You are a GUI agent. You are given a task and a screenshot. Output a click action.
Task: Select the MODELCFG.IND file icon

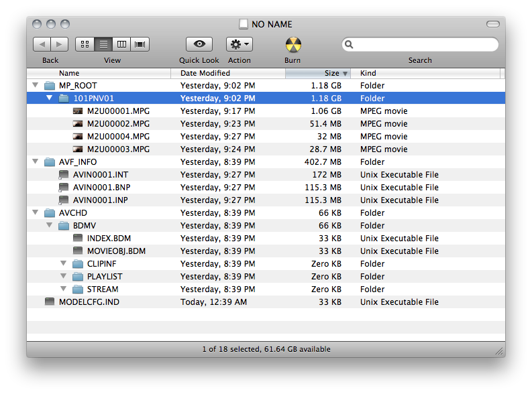coord(49,302)
